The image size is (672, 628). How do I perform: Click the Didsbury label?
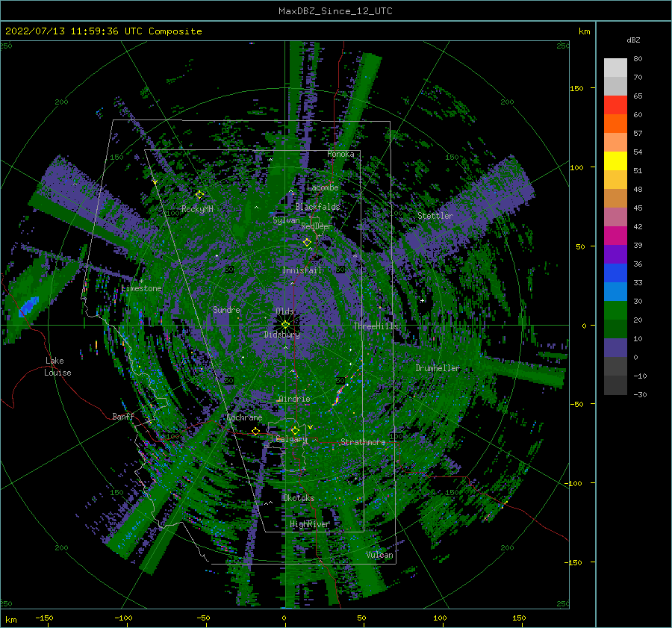[x=282, y=335]
